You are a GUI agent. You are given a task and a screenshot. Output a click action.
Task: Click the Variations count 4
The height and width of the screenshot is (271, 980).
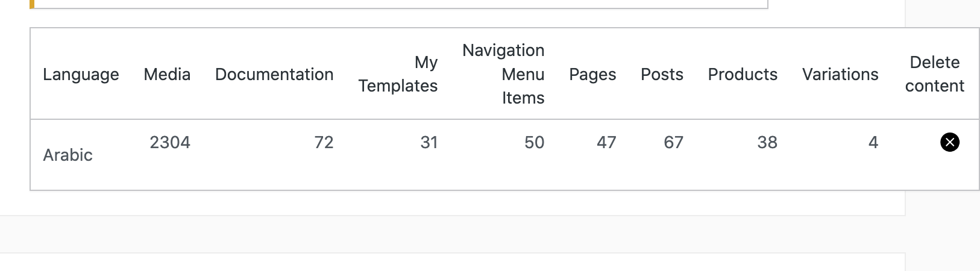pos(873,142)
